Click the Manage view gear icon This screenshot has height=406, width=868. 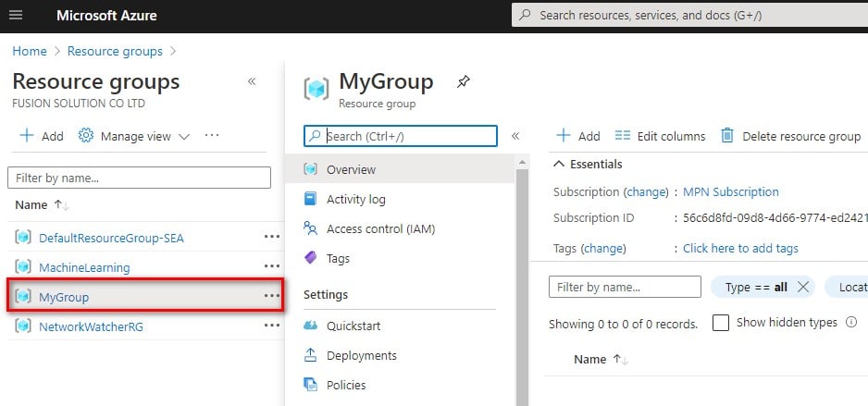point(86,136)
